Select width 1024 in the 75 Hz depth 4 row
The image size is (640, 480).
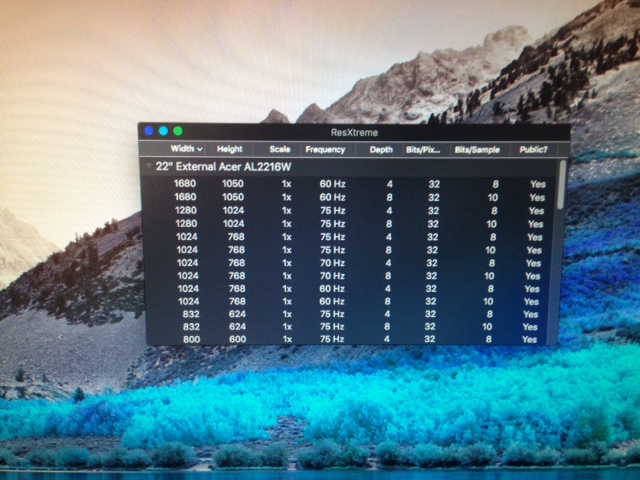187,237
